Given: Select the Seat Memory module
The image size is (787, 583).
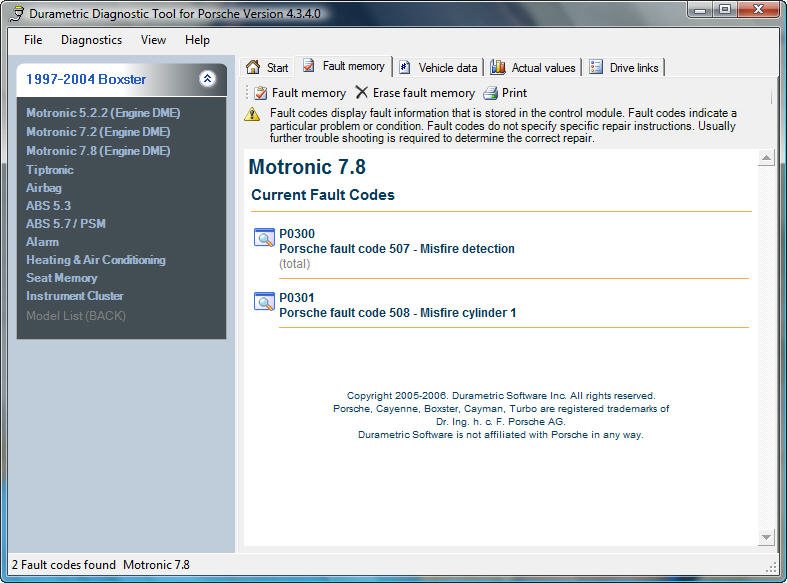Looking at the screenshot, I should (61, 278).
